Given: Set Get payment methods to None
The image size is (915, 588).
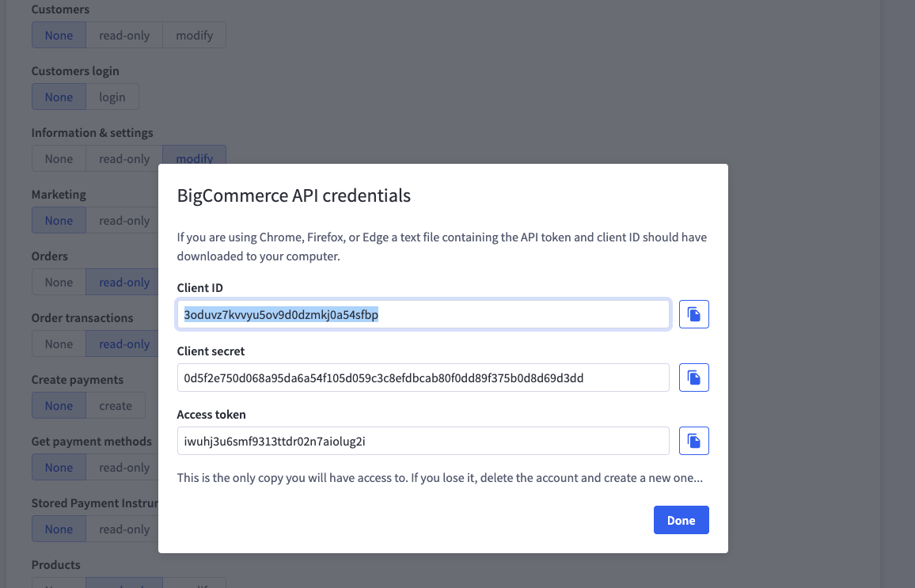Looking at the screenshot, I should [59, 467].
